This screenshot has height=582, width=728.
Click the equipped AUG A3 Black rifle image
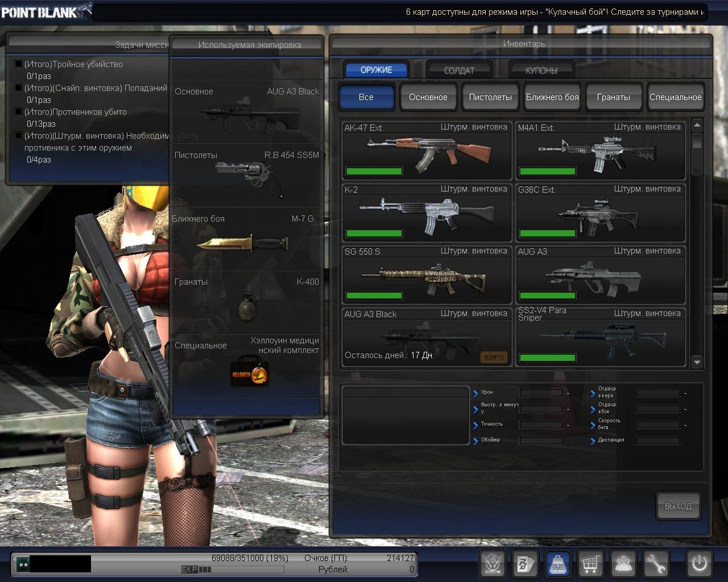point(250,115)
